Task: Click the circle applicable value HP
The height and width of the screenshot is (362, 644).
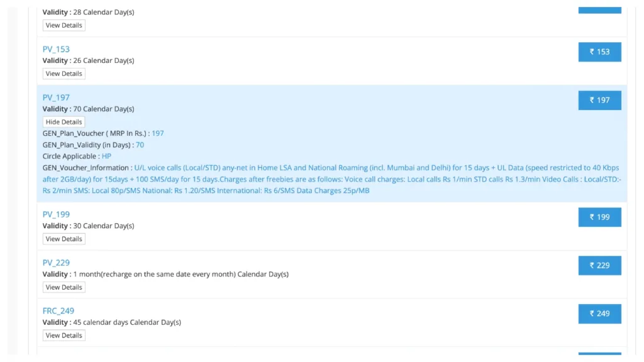Action: 106,156
